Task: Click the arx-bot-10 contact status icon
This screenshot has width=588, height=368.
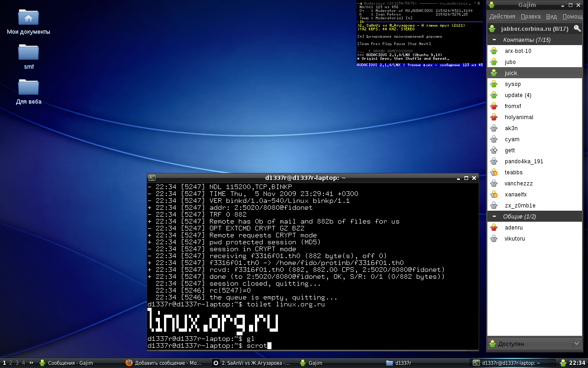Action: pos(494,51)
